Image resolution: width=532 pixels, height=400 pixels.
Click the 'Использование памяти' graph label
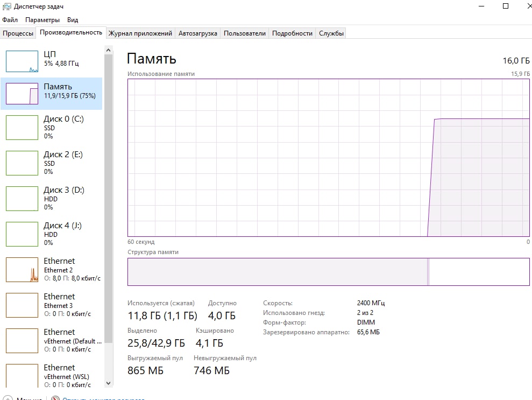161,74
